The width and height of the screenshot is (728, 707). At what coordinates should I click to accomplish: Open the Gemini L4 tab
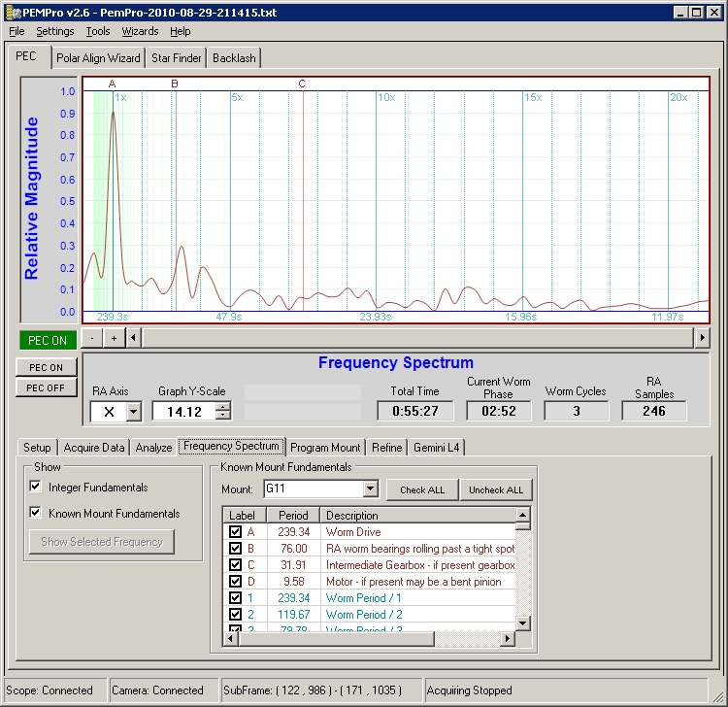[x=437, y=448]
